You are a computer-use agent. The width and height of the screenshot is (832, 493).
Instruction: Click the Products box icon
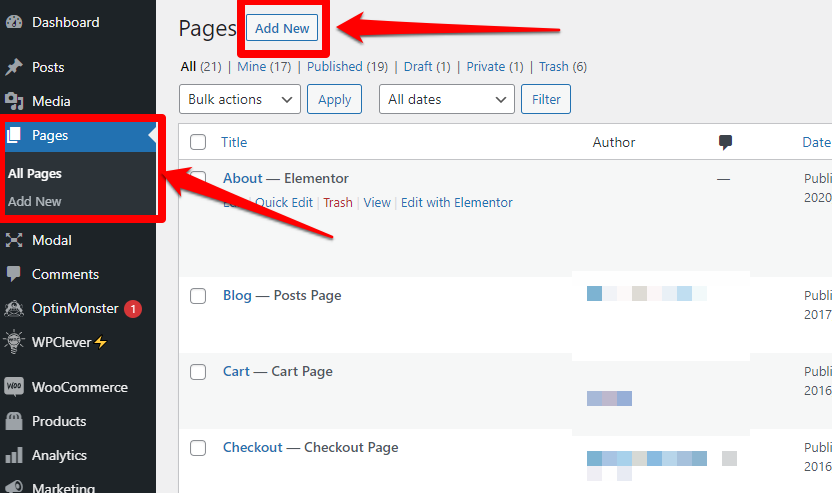[14, 421]
